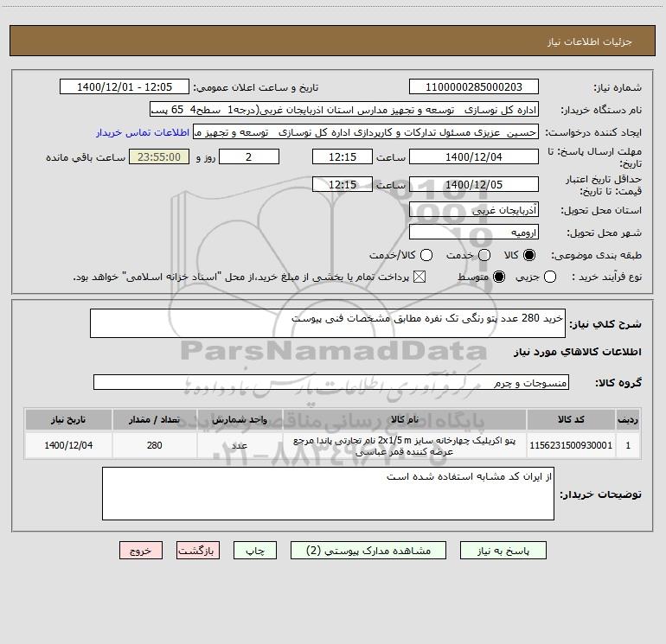Choose the جزیی purchase process option
This screenshot has height=644, width=666.
coord(549,277)
